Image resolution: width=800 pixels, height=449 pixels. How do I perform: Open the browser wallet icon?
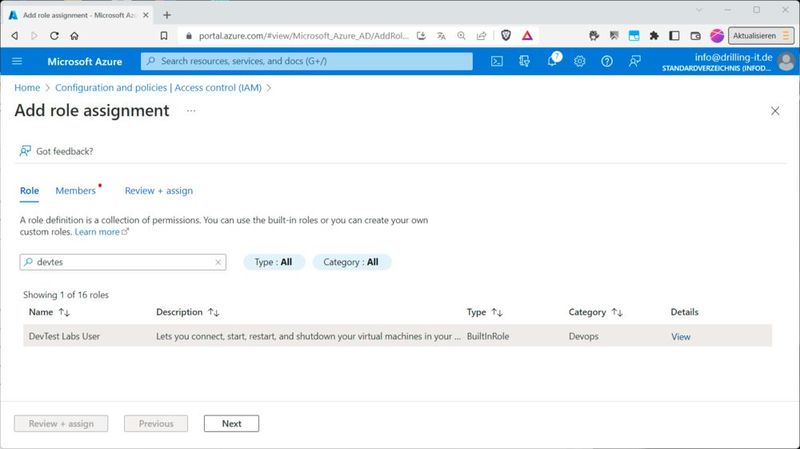pyautogui.click(x=695, y=36)
